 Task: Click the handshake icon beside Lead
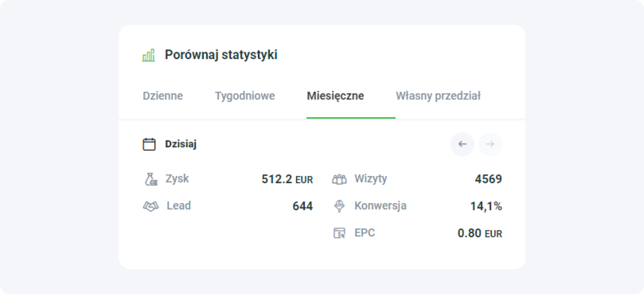[150, 206]
